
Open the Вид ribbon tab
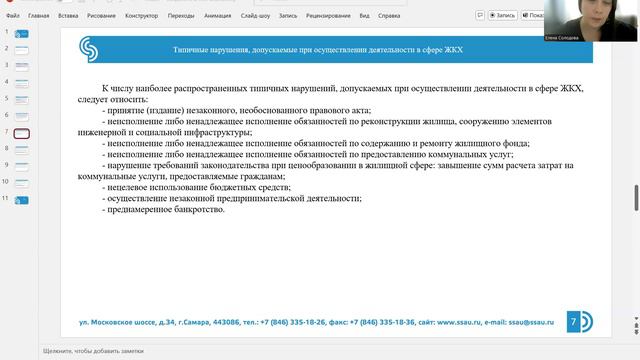point(364,16)
